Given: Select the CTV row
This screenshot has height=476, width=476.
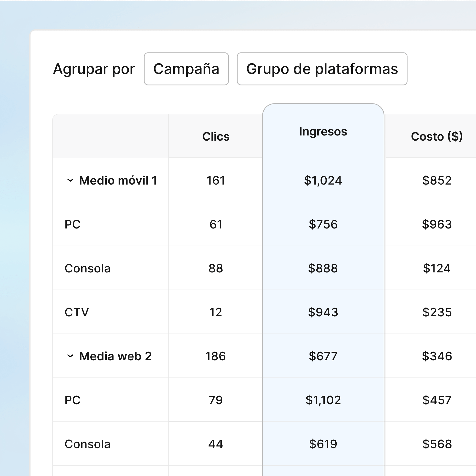Looking at the screenshot, I should pyautogui.click(x=77, y=312).
